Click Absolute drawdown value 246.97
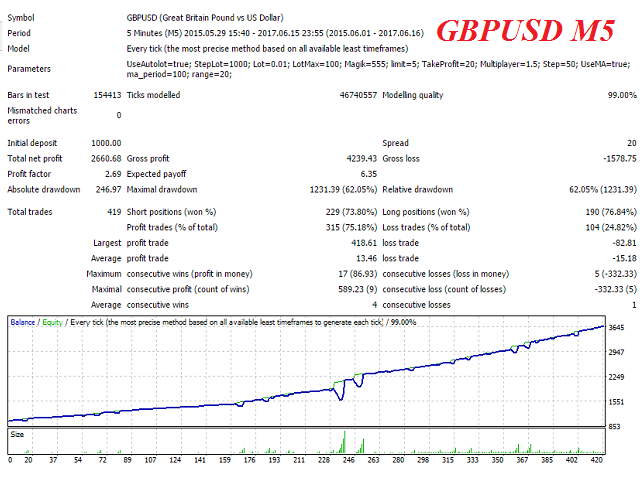The width and height of the screenshot is (640, 480). point(108,189)
